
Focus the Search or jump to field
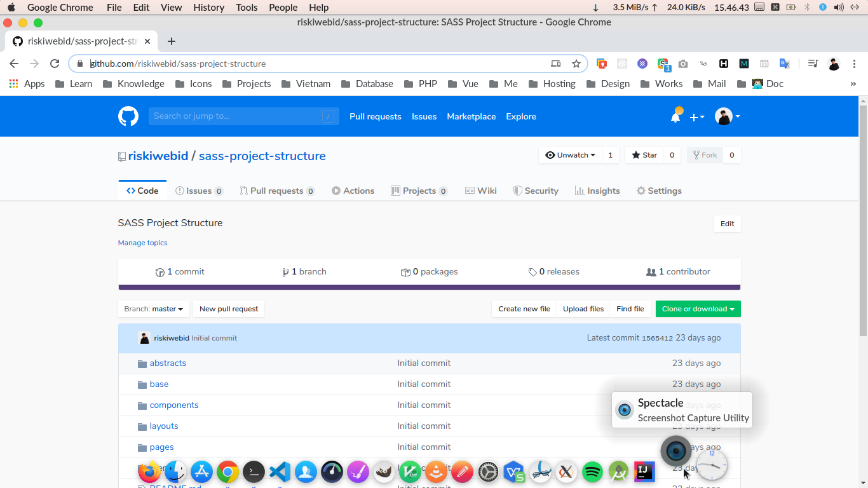[x=244, y=116]
